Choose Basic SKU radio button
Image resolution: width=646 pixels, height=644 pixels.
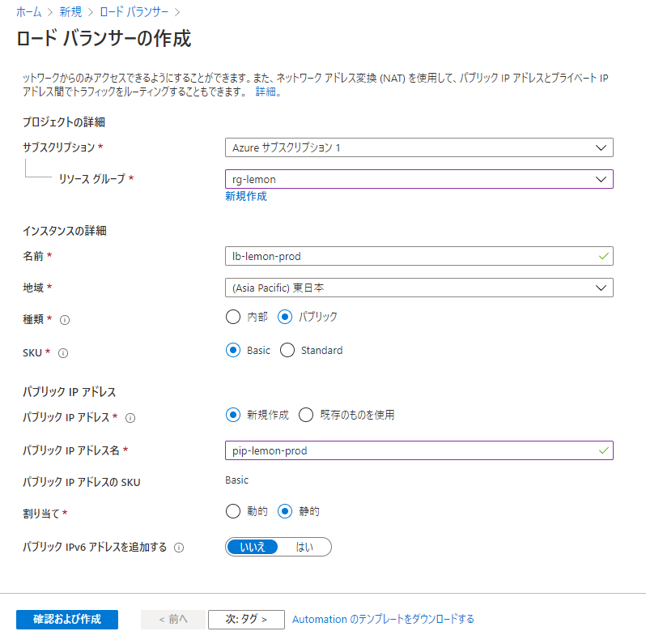[x=233, y=351]
